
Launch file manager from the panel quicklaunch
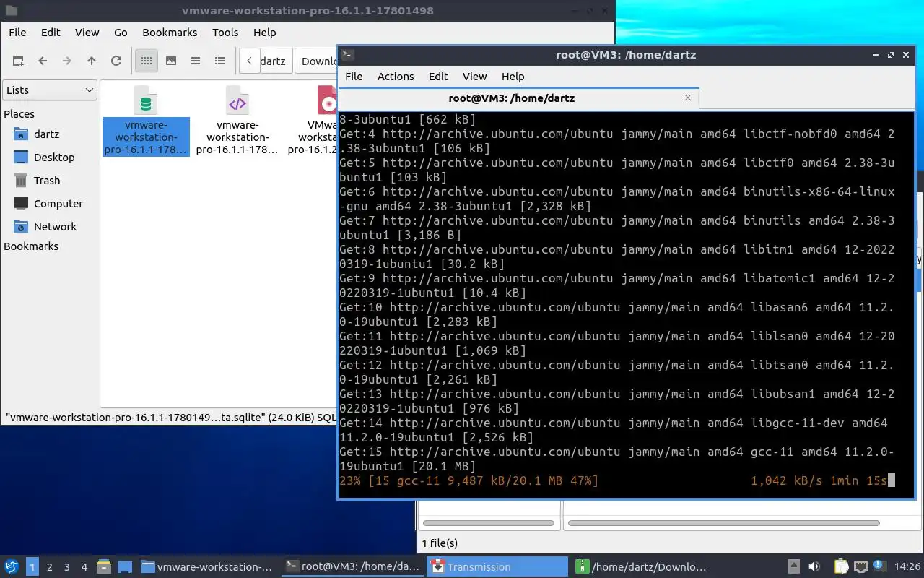[103, 567]
